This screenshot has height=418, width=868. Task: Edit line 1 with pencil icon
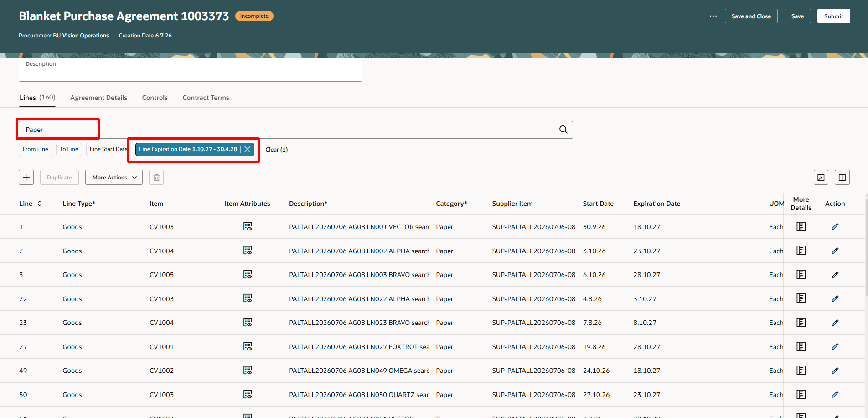tap(835, 226)
